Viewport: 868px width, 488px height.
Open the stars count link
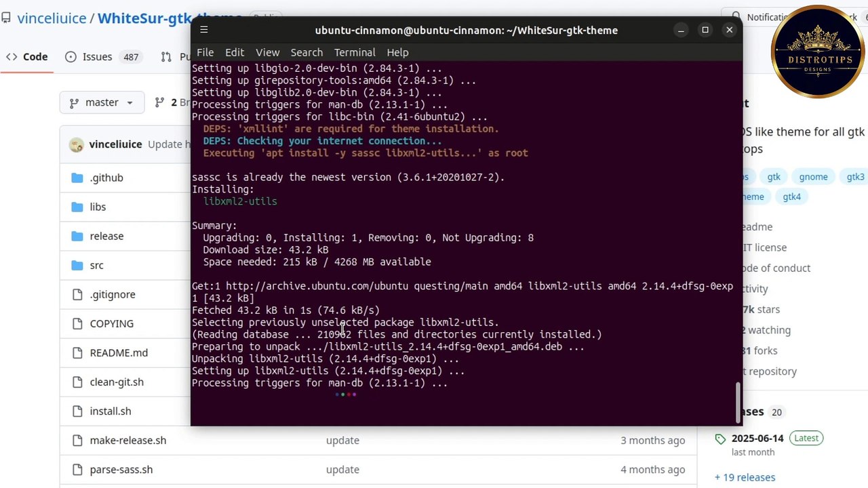pyautogui.click(x=761, y=309)
